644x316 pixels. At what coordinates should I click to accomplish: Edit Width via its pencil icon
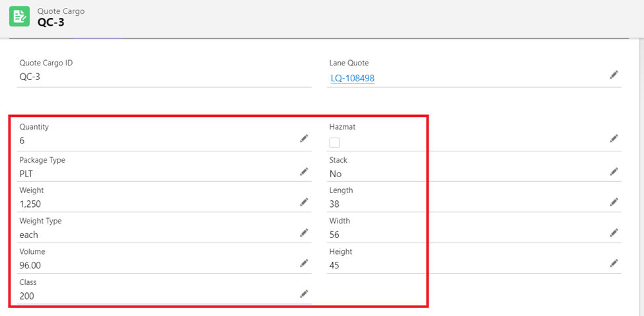[x=614, y=233]
